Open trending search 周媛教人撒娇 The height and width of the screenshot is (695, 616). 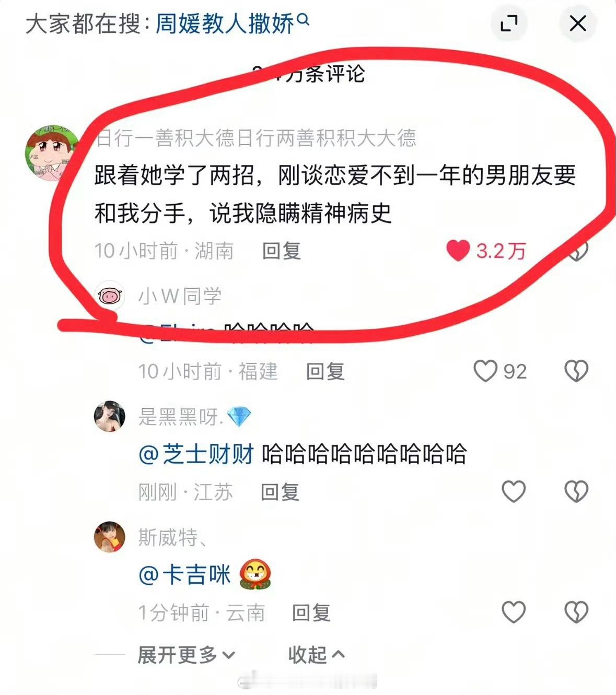tap(225, 24)
